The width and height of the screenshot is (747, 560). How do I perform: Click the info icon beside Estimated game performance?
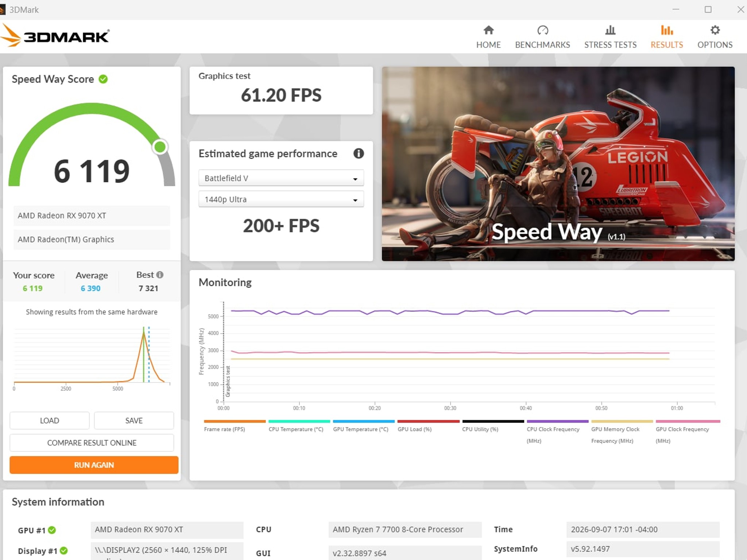pyautogui.click(x=359, y=153)
